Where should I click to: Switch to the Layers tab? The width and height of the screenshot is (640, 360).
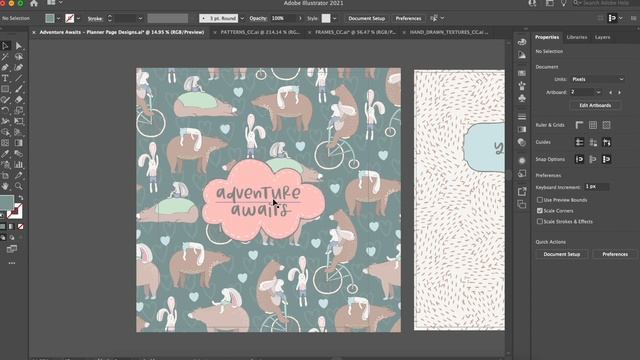tap(602, 37)
